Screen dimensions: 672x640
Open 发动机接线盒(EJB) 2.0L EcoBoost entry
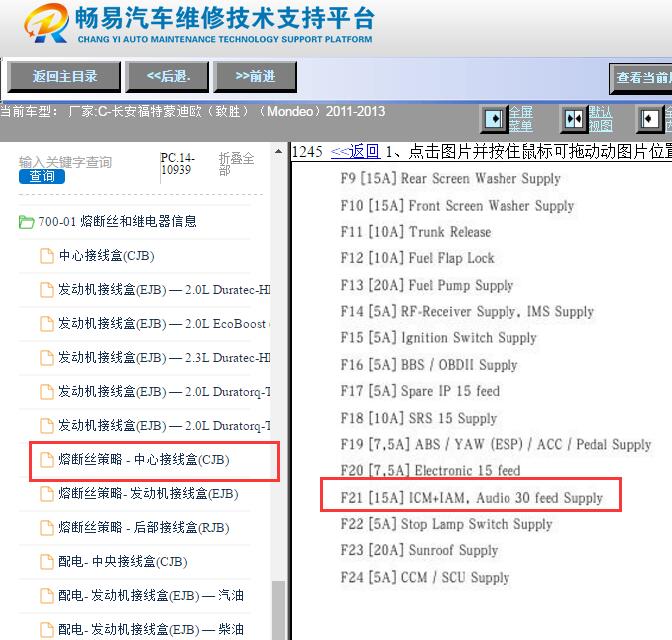click(164, 324)
